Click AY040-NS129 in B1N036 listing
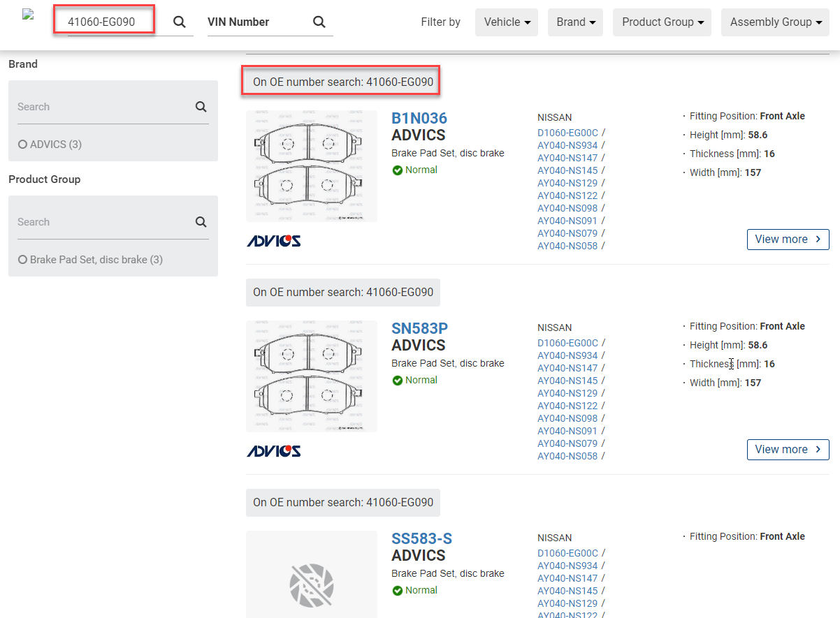840x618 pixels. (x=568, y=183)
